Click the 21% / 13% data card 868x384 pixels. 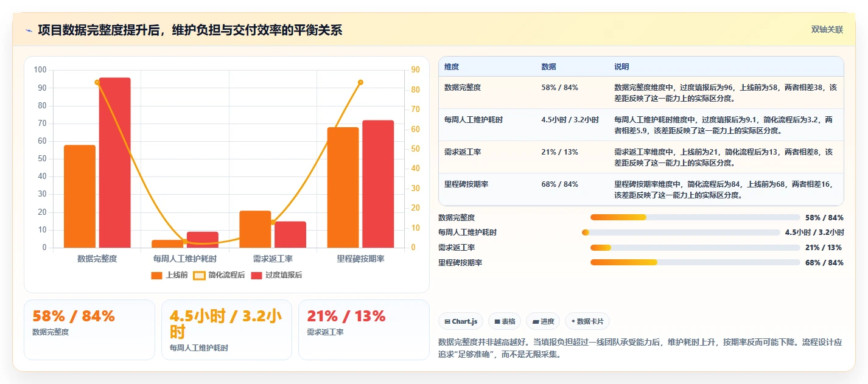coord(364,330)
